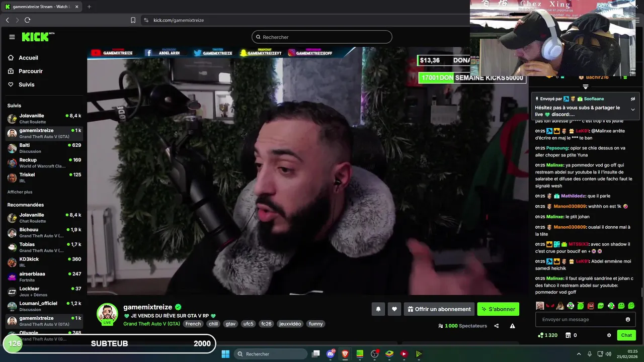This screenshot has height=362, width=644.
Task: Open the emoji picker in chat
Action: coord(627,319)
